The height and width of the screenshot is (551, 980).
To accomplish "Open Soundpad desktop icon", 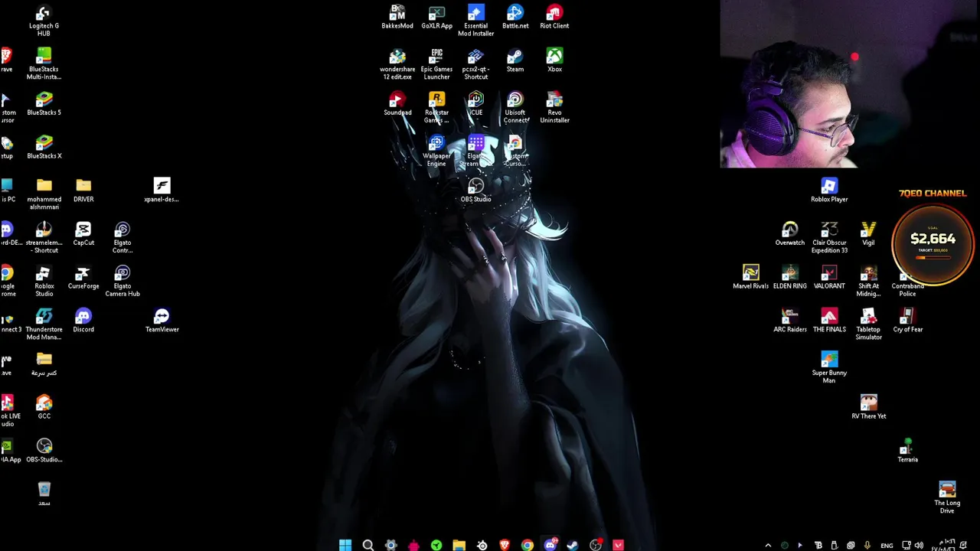I will coord(397,104).
